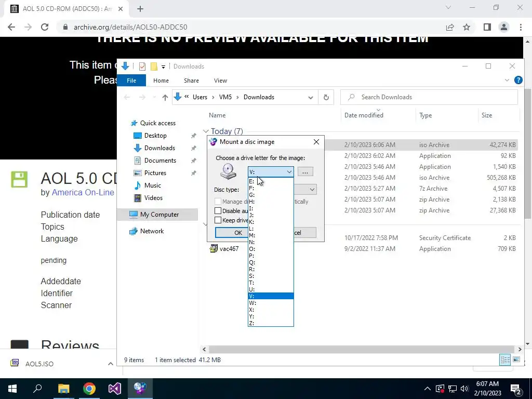Click share icon in Chrome address bar
Image resolution: width=532 pixels, height=399 pixels.
tap(450, 27)
